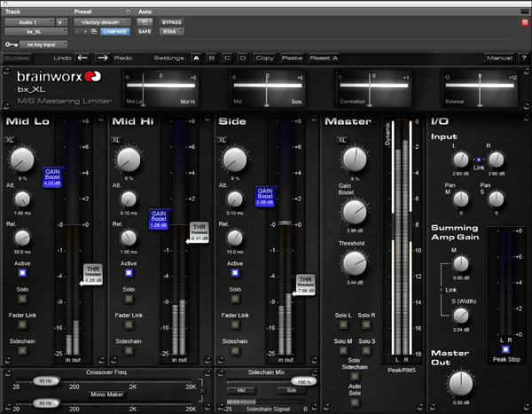Open the insert position 'e' selector
Screen dimensions: 532x414
pyautogui.click(x=61, y=22)
